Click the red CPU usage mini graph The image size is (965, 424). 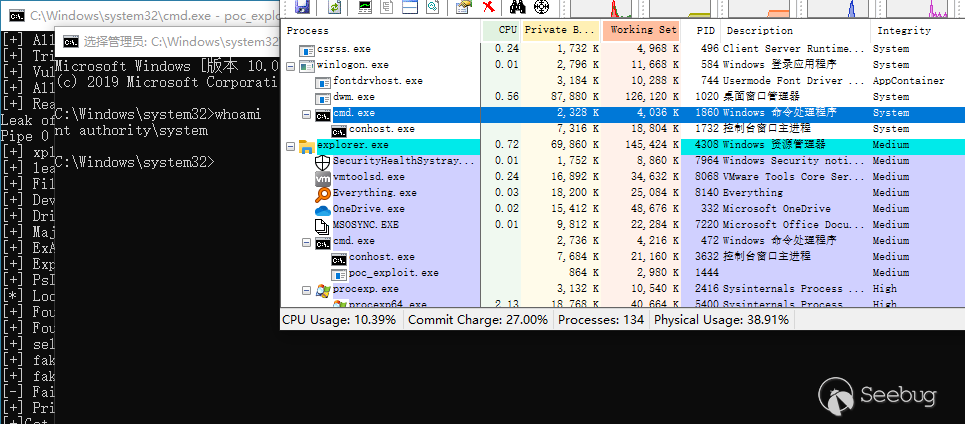[605, 8]
